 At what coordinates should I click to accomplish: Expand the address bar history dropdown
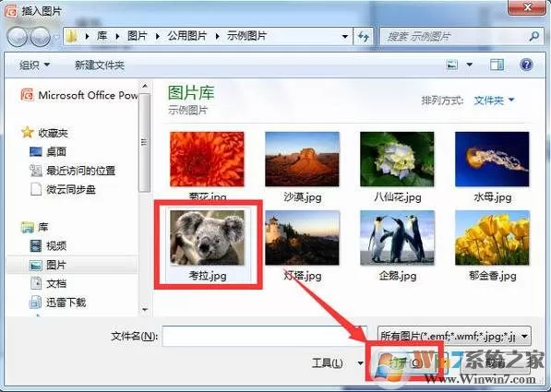[345, 36]
